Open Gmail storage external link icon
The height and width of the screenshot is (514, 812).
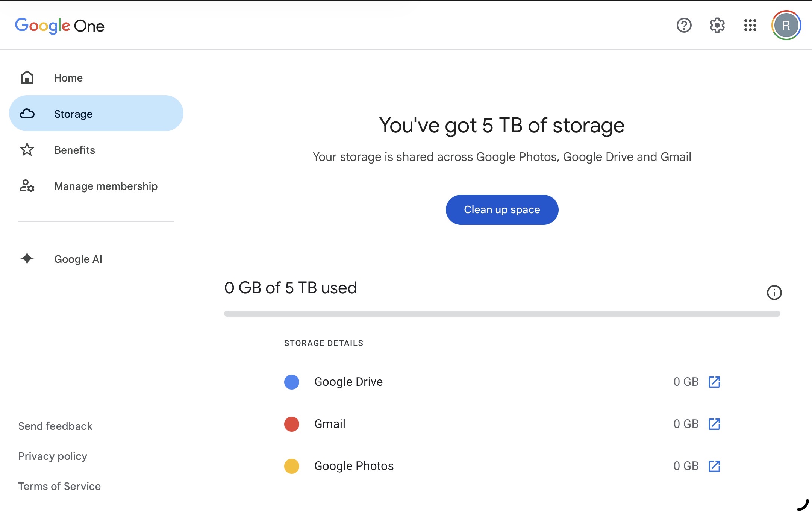tap(714, 424)
